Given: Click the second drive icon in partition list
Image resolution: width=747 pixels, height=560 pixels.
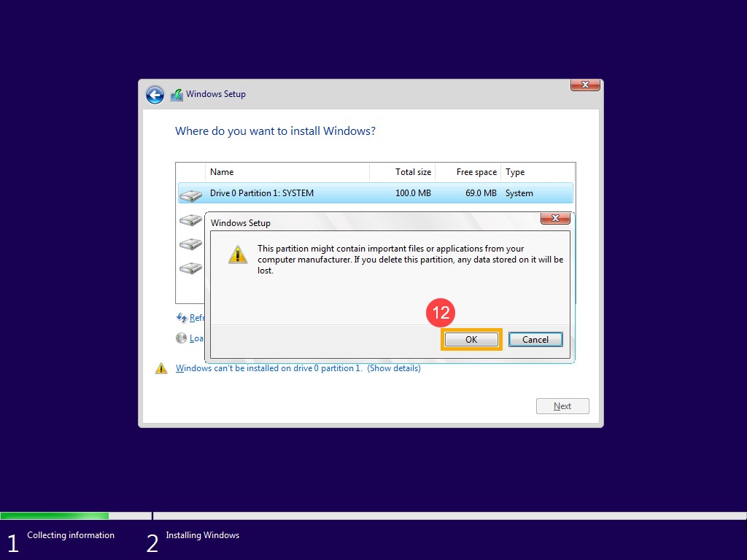Looking at the screenshot, I should point(191,219).
